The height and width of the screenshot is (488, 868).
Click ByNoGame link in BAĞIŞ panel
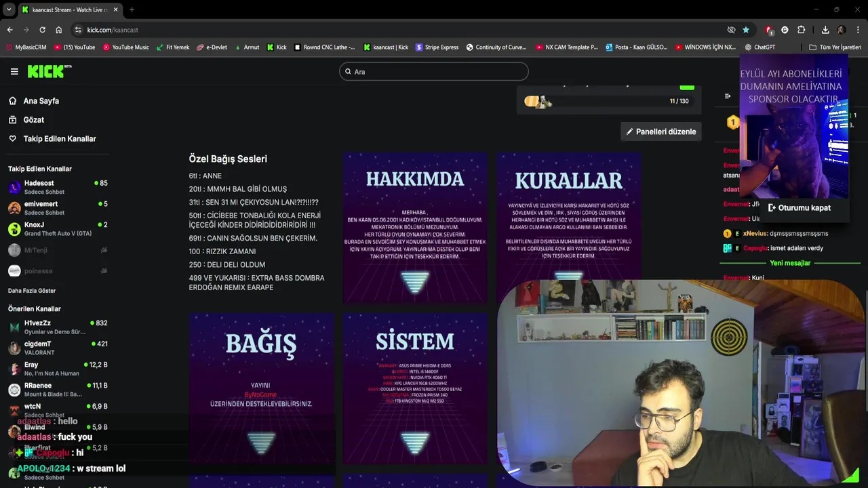pos(260,394)
